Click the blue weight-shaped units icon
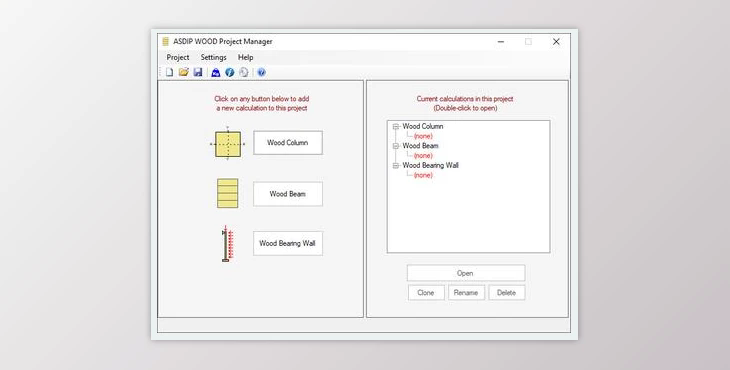The height and width of the screenshot is (370, 730). 216,73
